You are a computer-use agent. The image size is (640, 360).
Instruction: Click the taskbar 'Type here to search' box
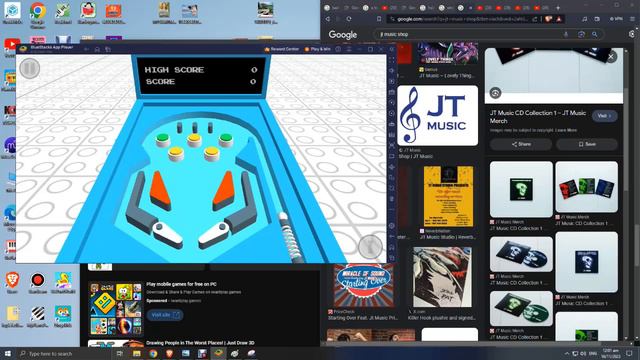coord(64,353)
